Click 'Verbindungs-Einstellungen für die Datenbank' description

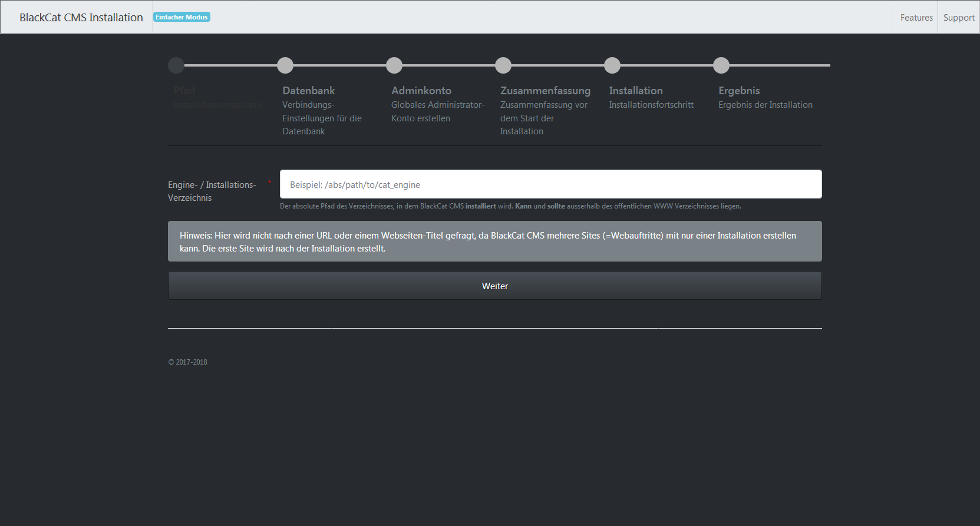tap(322, 118)
